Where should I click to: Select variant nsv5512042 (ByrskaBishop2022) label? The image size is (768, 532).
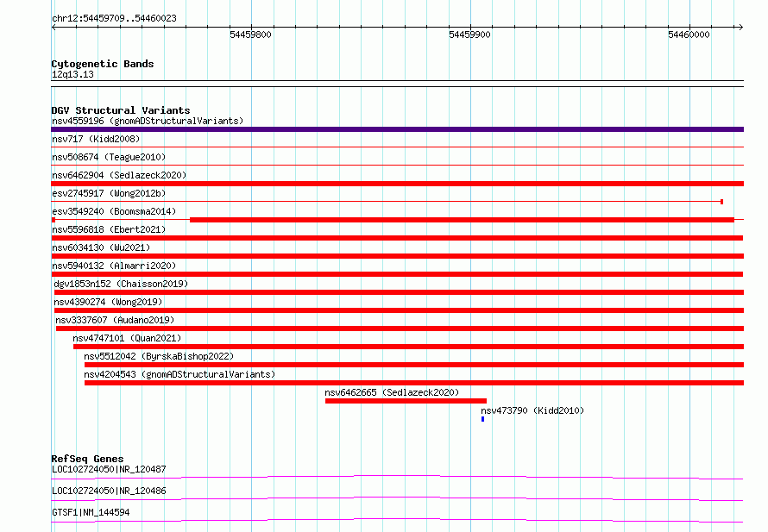(159, 356)
